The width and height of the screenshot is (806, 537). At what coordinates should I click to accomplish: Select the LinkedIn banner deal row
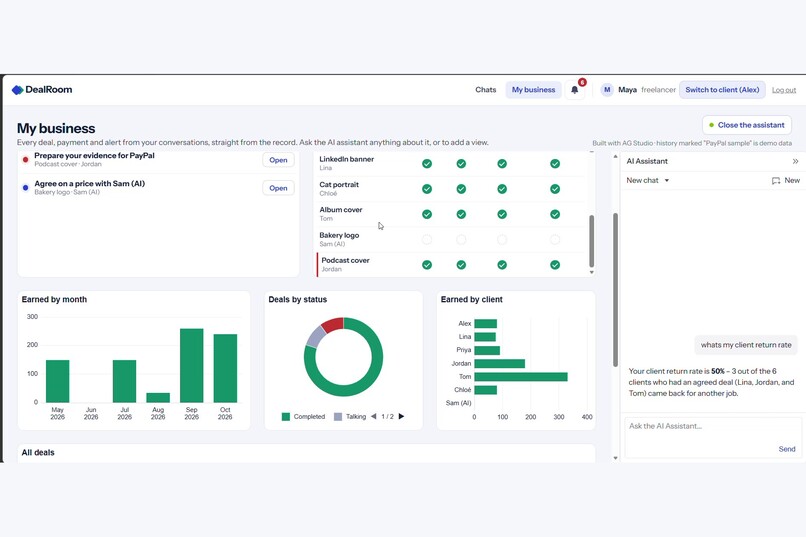coord(452,163)
